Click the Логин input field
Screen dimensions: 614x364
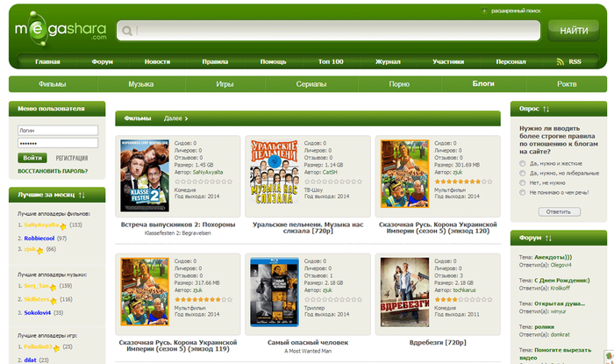58,131
